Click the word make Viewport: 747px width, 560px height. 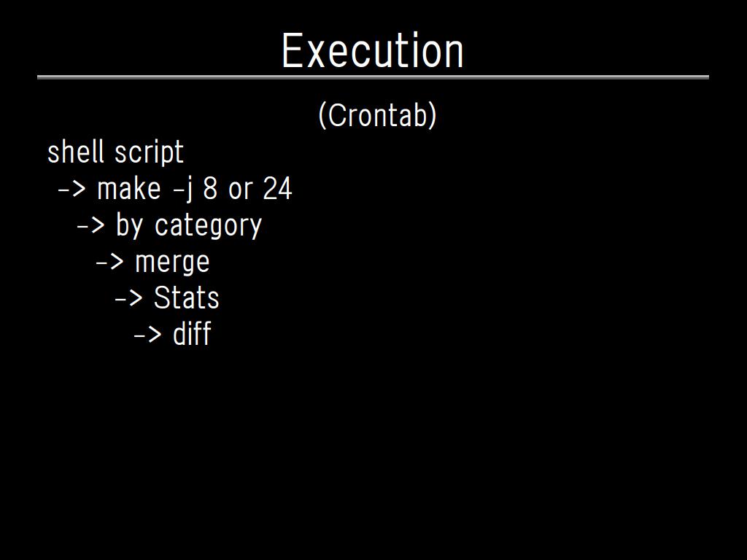point(128,189)
